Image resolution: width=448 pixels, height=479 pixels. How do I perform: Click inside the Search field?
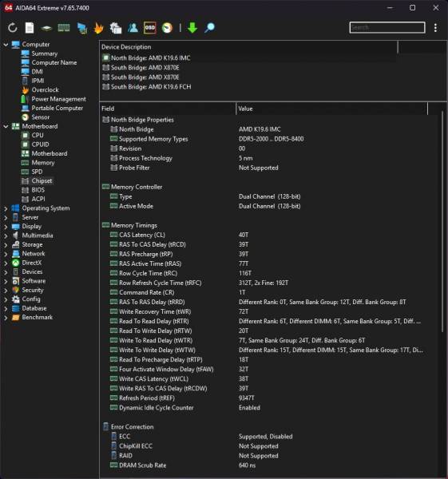coord(387,27)
